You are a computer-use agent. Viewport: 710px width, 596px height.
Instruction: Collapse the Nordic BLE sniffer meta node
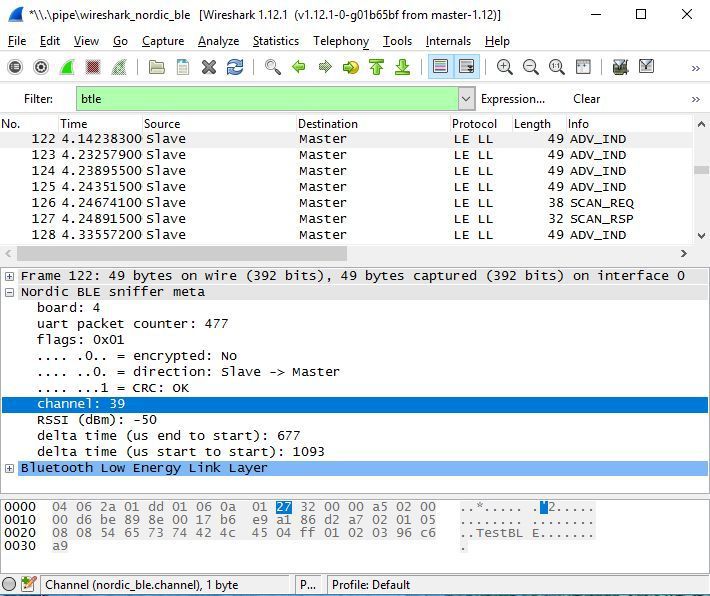10,292
